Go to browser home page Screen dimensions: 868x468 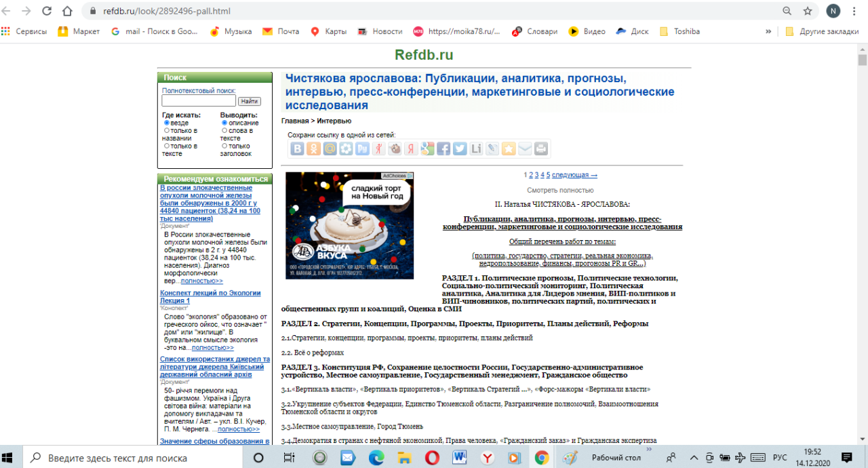pyautogui.click(x=67, y=11)
